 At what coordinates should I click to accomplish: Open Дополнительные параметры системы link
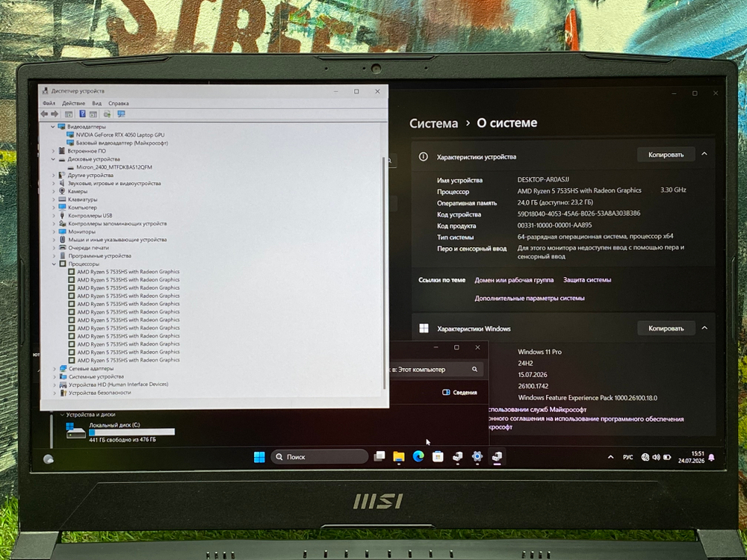coord(530,298)
